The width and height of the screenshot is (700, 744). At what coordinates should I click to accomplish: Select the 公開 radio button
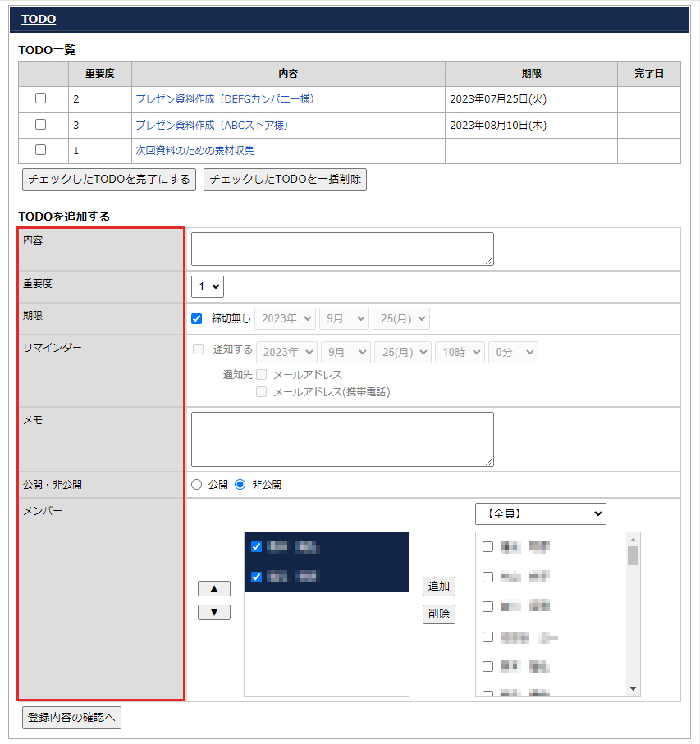point(196,485)
